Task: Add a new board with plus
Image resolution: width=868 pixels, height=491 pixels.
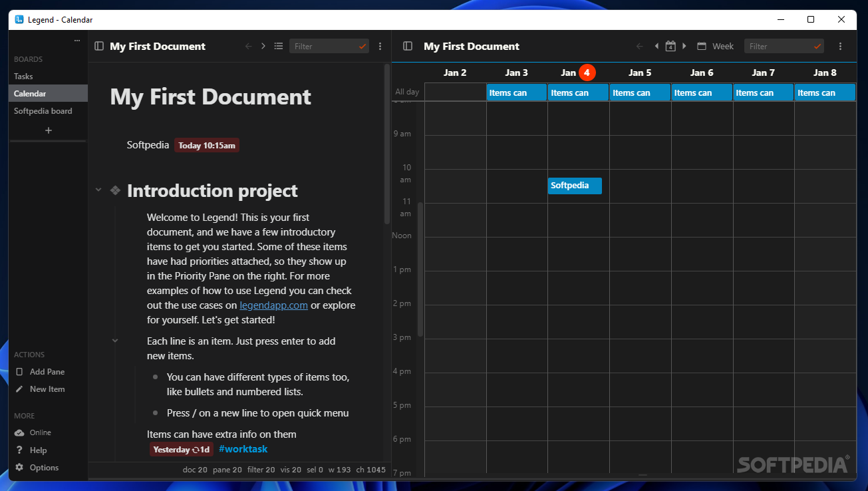Action: point(48,130)
